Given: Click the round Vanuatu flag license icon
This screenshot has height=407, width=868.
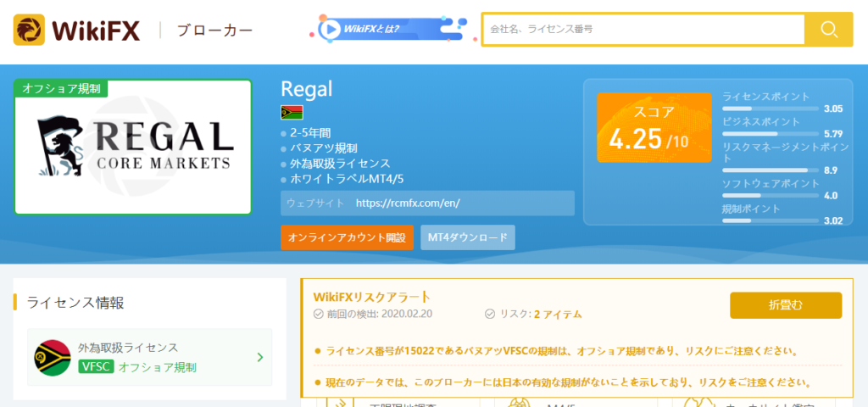Looking at the screenshot, I should point(53,357).
